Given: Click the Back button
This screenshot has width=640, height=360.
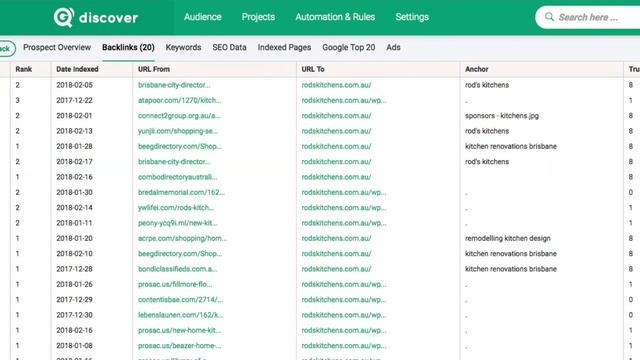Looking at the screenshot, I should (x=6, y=49).
